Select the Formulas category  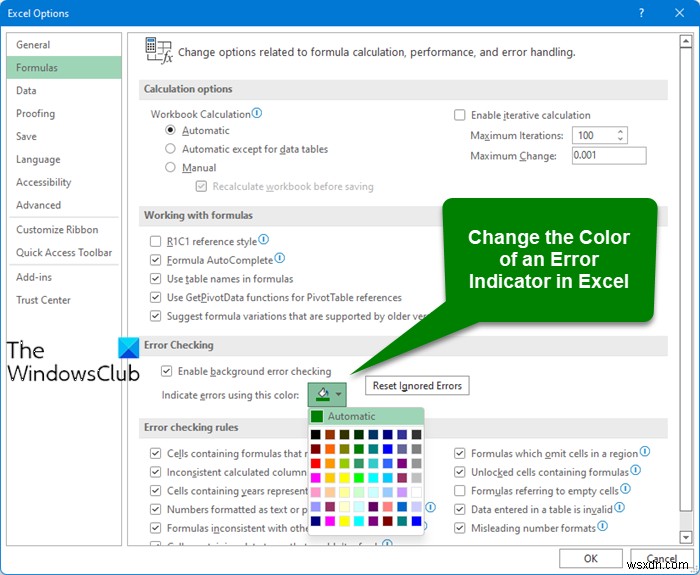point(64,67)
